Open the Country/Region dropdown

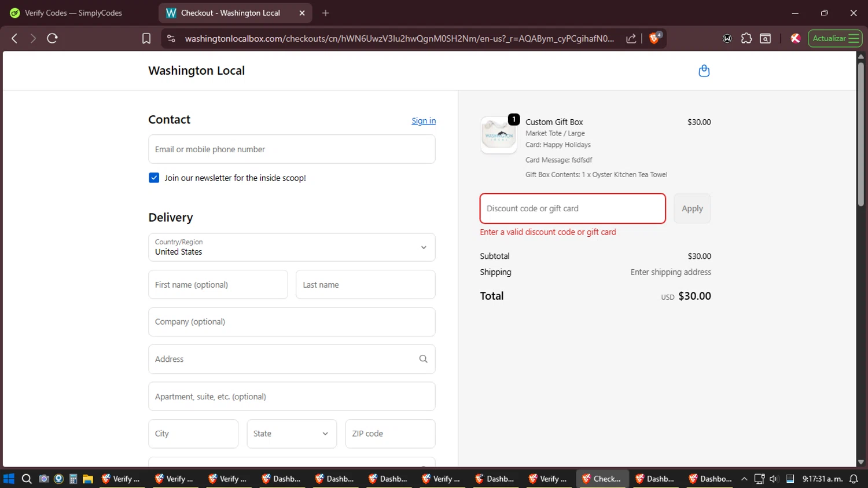(x=292, y=247)
